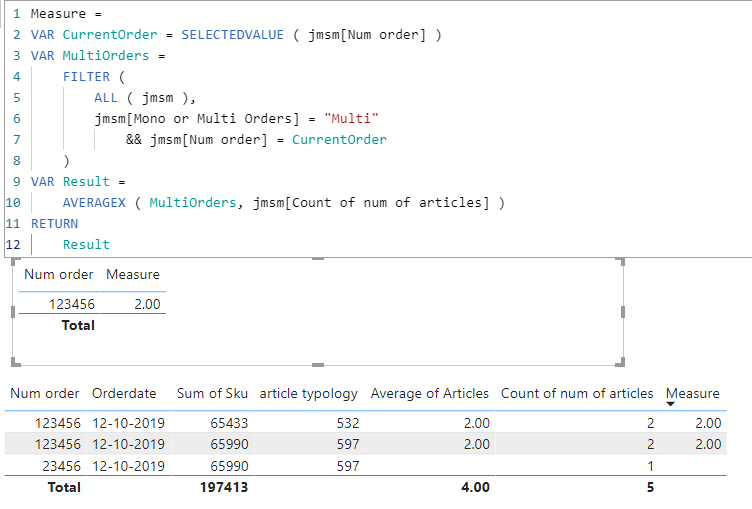
Task: Click article typology column header
Action: click(308, 394)
